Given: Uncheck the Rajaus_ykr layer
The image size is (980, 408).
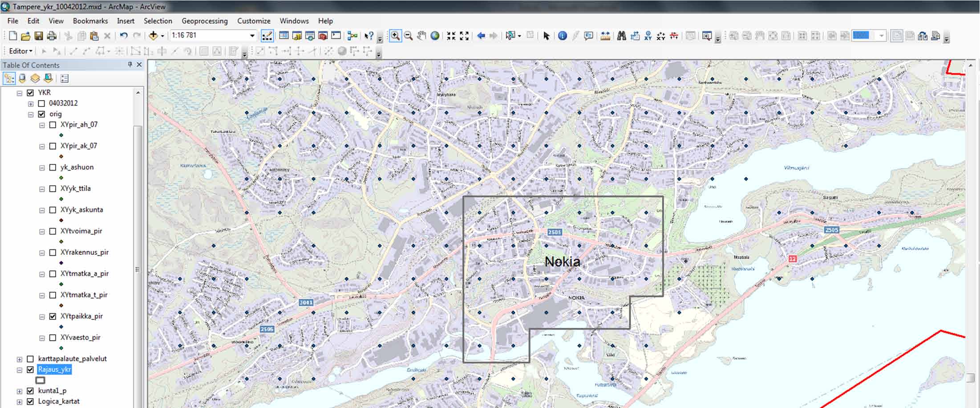Looking at the screenshot, I should [31, 370].
